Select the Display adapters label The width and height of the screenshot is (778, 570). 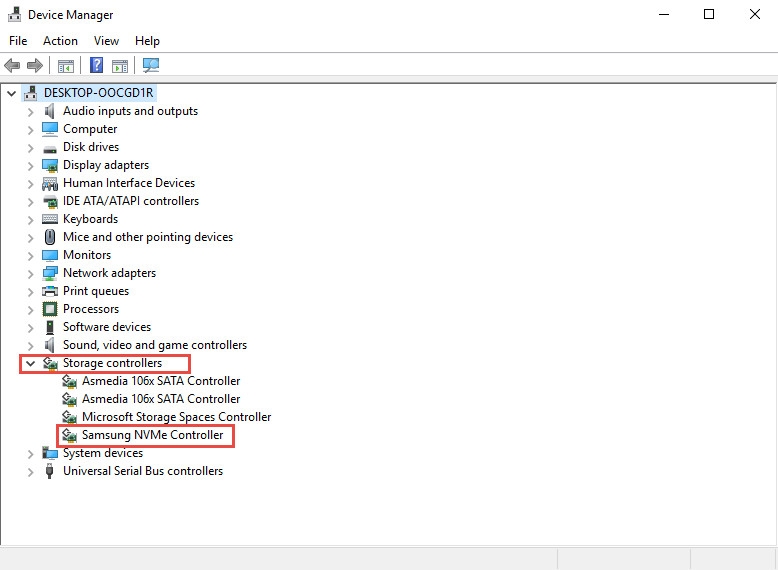106,165
